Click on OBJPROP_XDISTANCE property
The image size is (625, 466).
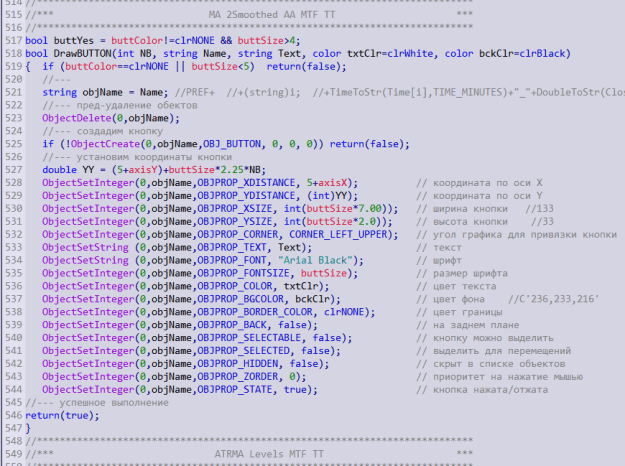246,183
